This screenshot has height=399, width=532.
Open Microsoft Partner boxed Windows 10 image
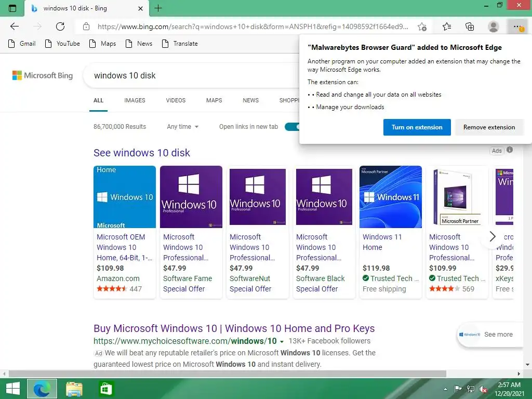click(457, 197)
